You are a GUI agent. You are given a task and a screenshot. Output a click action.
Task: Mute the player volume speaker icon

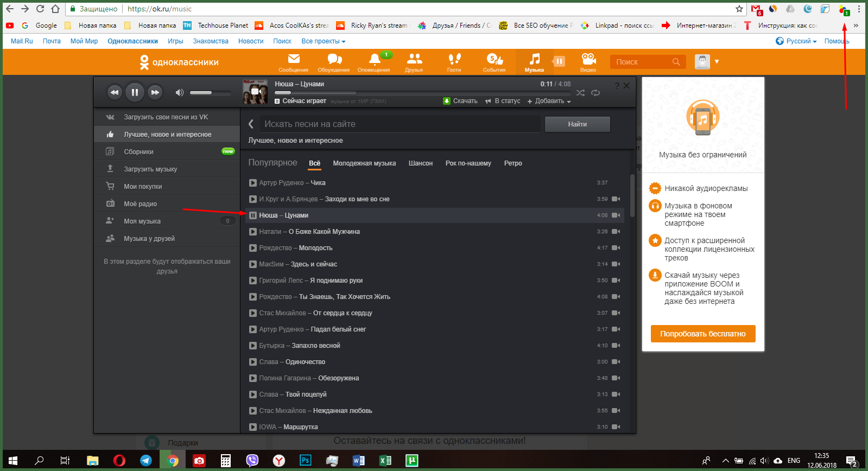[x=179, y=92]
